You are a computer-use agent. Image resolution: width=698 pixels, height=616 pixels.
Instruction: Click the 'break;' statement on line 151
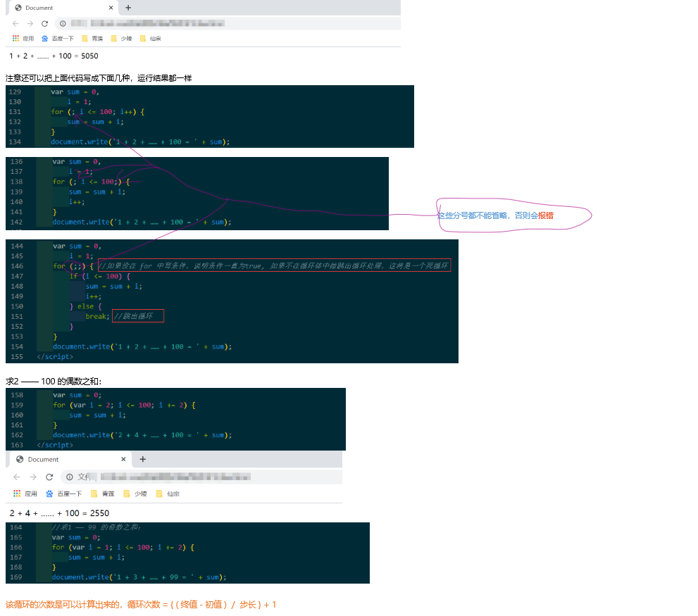[97, 317]
